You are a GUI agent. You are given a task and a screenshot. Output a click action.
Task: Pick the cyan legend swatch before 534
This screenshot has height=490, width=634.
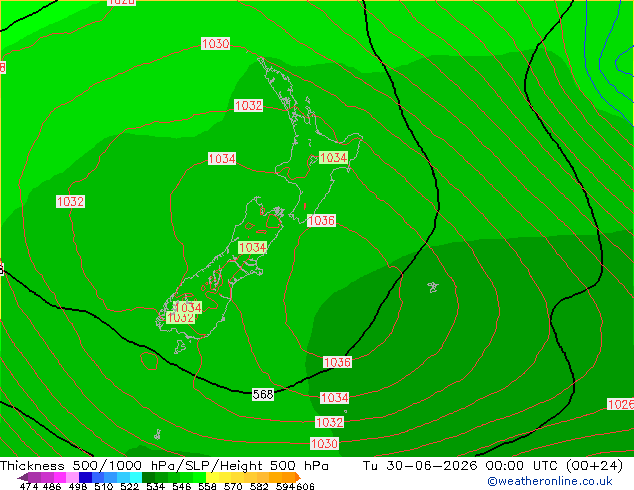click(136, 477)
